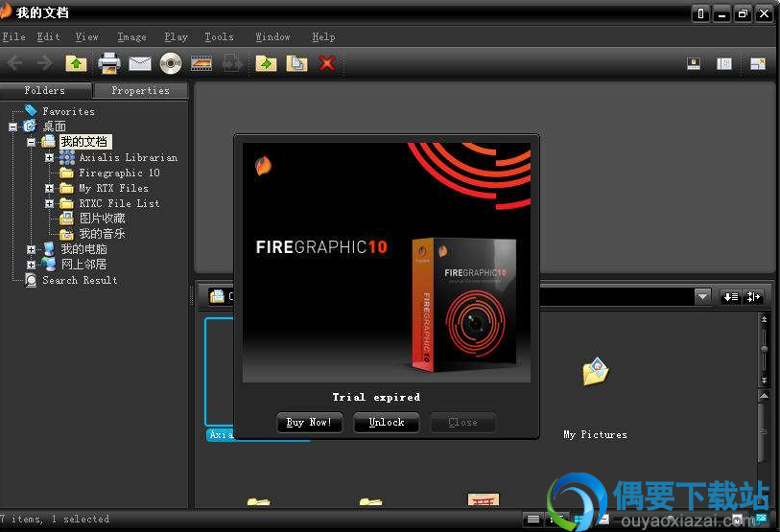This screenshot has height=532, width=780.
Task: Click the thumbnail size slider handle
Action: coord(764,350)
